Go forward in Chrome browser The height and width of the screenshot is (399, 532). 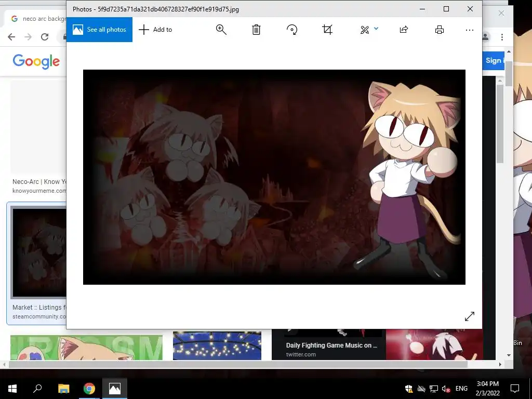point(28,37)
